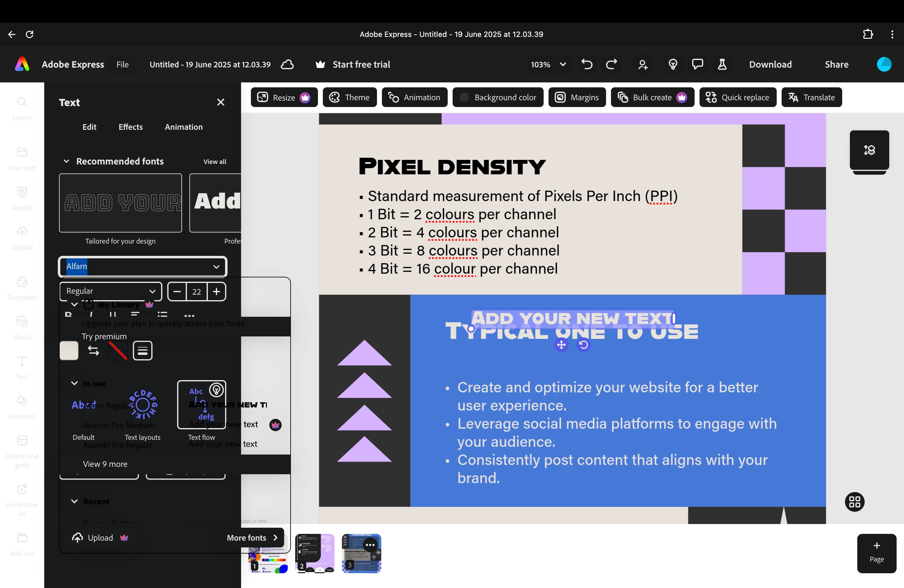904x588 pixels.
Task: Click the lightbulb ideas icon in header
Action: coord(673,65)
